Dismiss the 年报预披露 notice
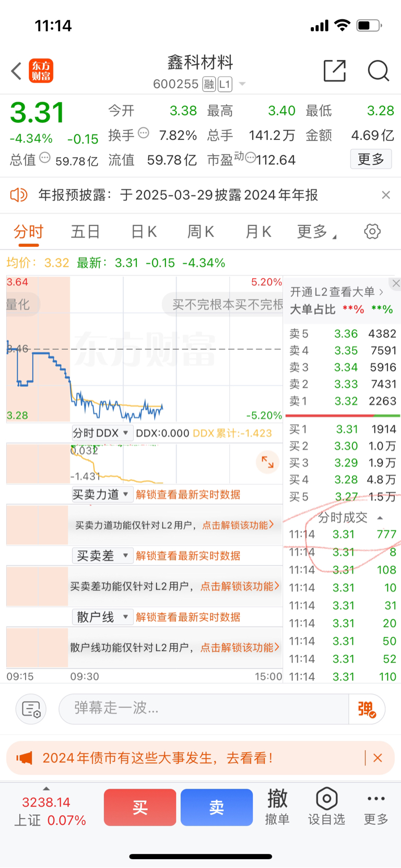Screen dimensions: 401x868 point(386,195)
